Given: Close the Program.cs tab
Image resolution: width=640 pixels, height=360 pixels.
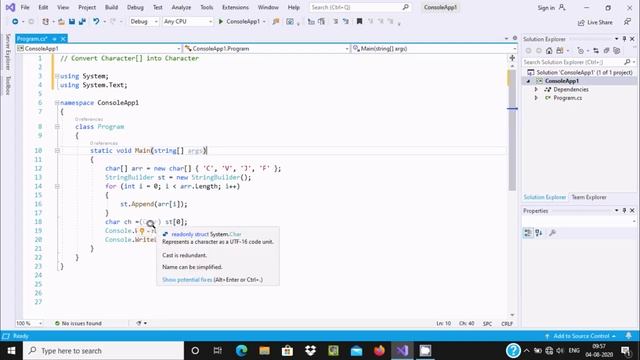Looking at the screenshot, I should coord(63,39).
